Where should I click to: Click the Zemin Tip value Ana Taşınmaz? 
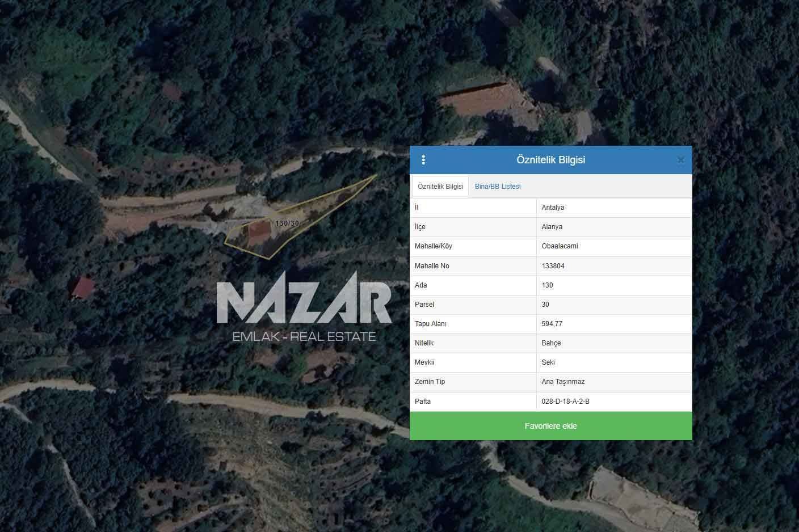click(x=563, y=382)
